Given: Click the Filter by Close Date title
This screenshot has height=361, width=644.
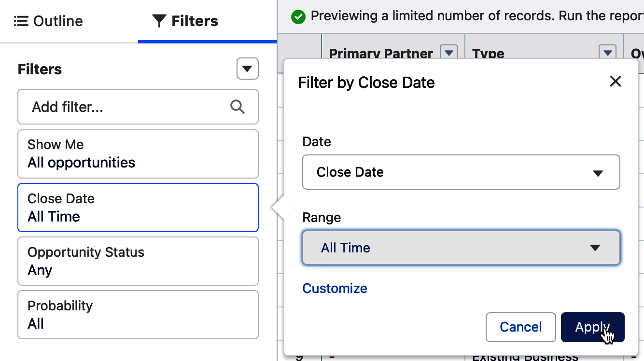Looking at the screenshot, I should coord(366,83).
